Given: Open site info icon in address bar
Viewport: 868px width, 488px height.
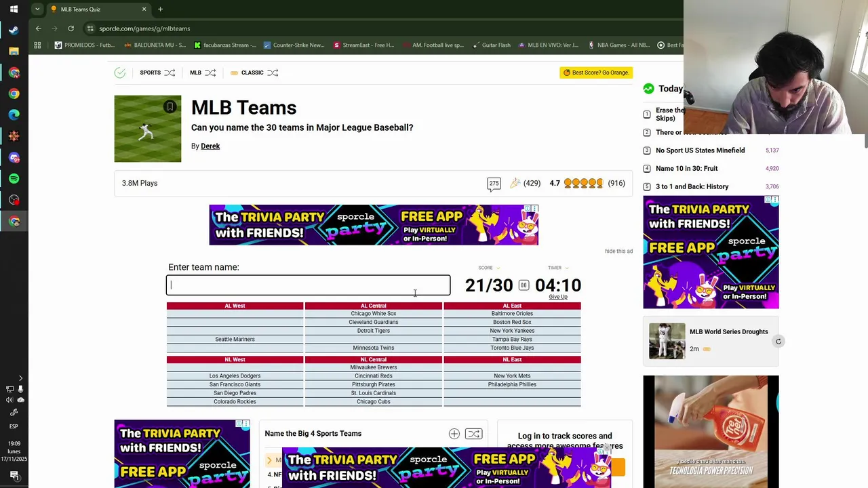Looking at the screenshot, I should click(x=90, y=28).
